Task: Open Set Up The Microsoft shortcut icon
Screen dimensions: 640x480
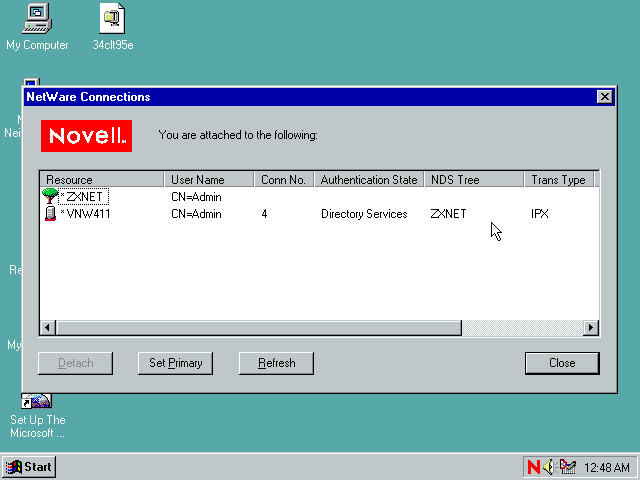Action: pos(37,401)
